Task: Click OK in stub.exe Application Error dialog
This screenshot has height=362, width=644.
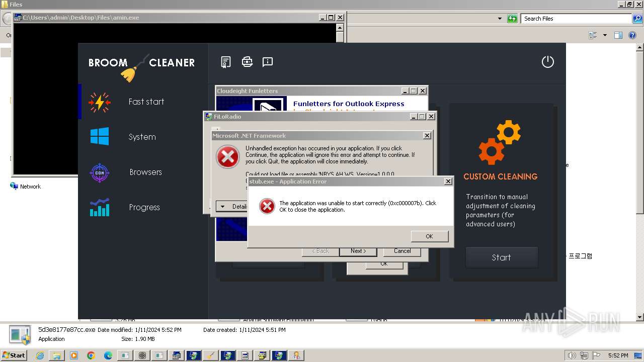Action: (429, 236)
